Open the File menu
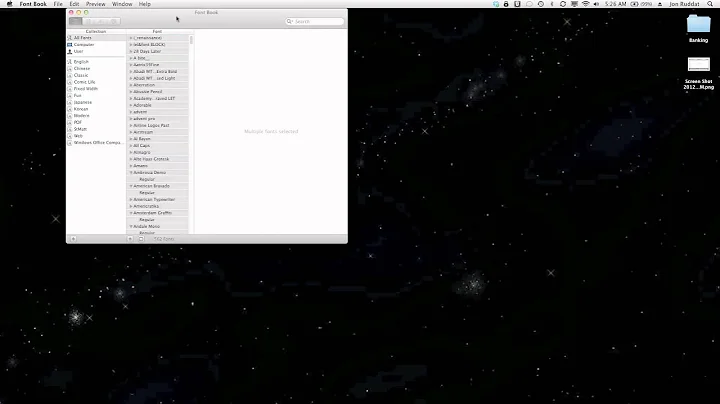This screenshot has width=720, height=404. 58,4
